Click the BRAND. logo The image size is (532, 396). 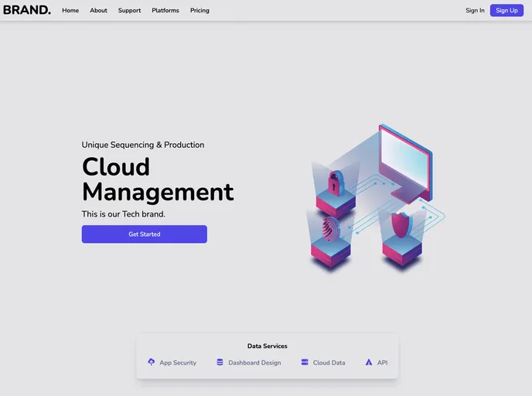click(x=27, y=10)
